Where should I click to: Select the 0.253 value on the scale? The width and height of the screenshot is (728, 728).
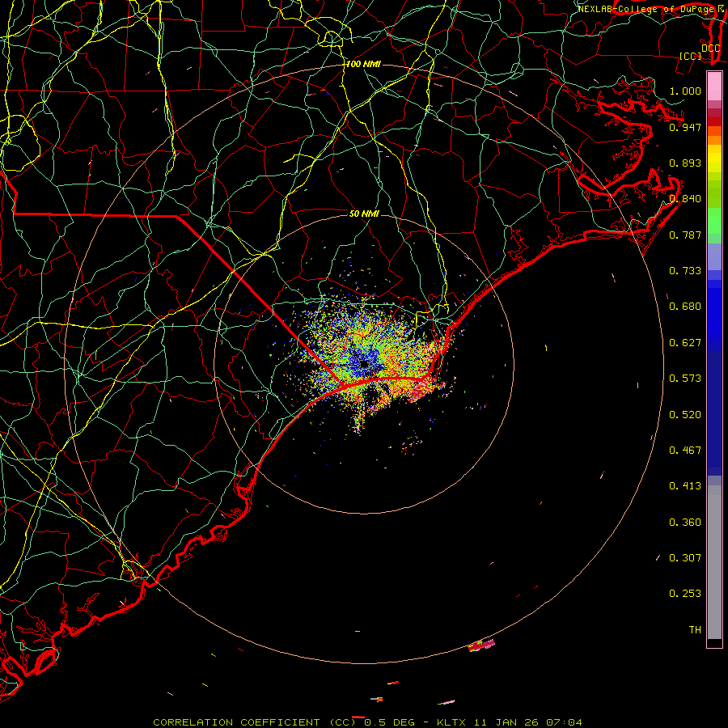point(685,594)
